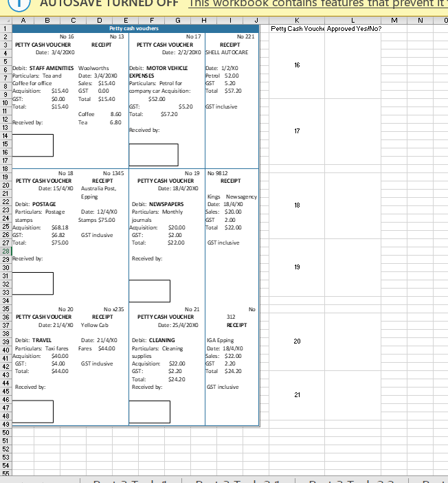Select column K cell showing 20

tap(297, 341)
